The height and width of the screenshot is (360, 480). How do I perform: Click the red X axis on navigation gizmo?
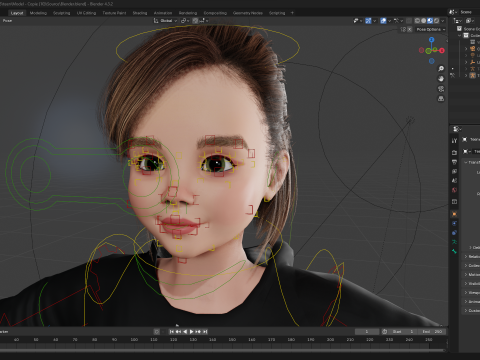point(442,51)
